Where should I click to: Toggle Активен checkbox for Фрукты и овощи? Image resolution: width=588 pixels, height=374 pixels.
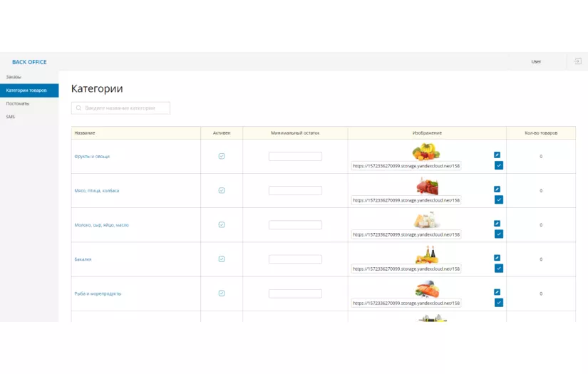[222, 156]
